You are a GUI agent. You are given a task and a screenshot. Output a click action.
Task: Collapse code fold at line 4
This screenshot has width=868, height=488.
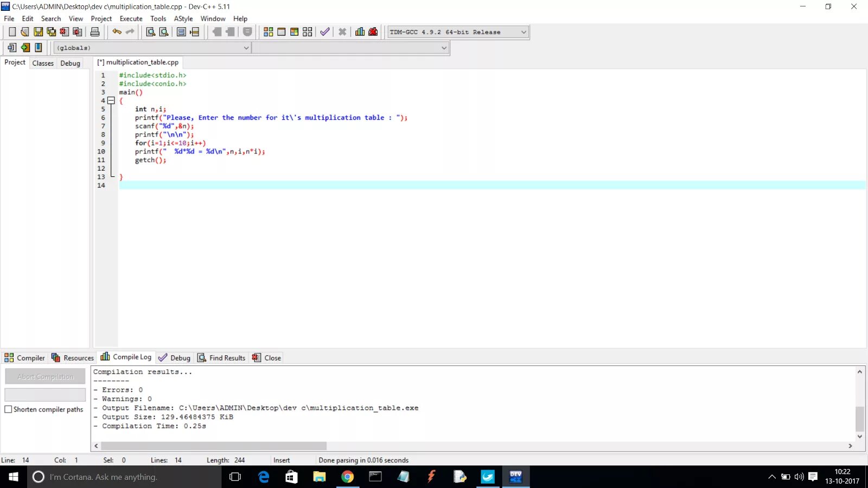[111, 100]
